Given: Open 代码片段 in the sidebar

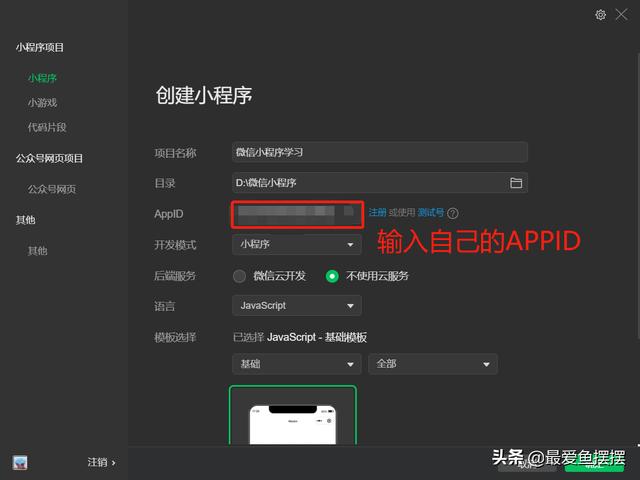Looking at the screenshot, I should 47,127.
